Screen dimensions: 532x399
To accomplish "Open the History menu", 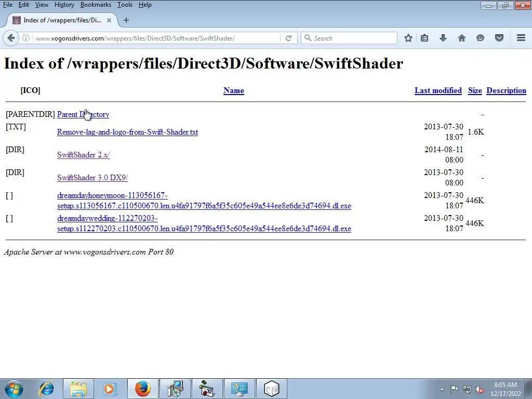I will 64,5.
